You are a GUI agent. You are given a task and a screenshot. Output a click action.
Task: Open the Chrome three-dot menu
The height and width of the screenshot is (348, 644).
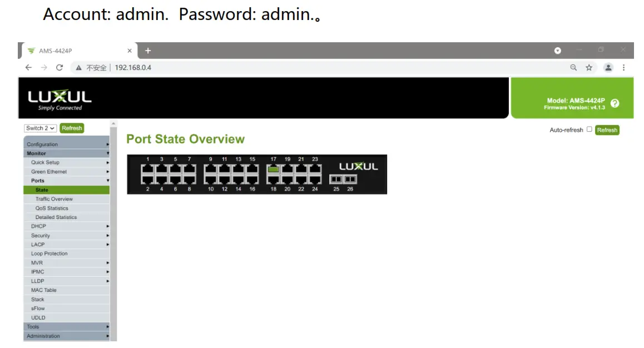pyautogui.click(x=624, y=67)
